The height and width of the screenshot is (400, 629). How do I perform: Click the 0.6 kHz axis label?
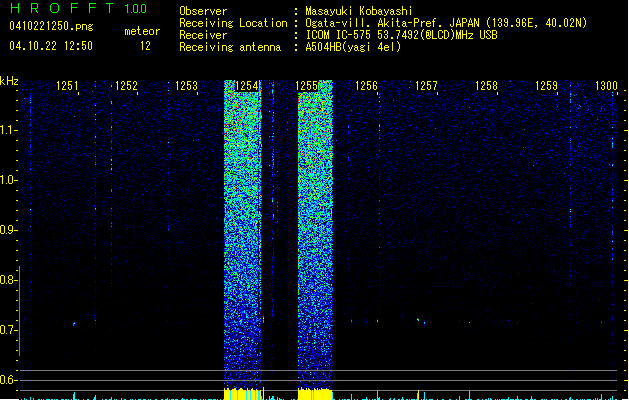pos(8,380)
